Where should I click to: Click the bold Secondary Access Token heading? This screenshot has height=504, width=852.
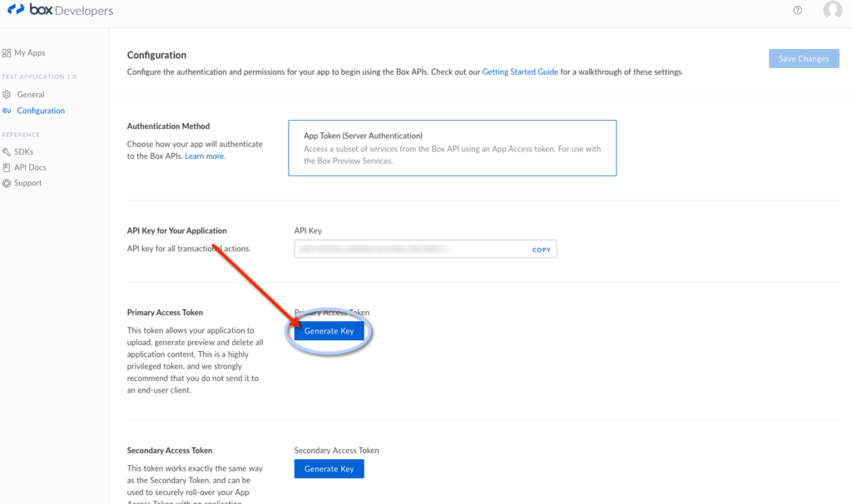[x=170, y=451]
